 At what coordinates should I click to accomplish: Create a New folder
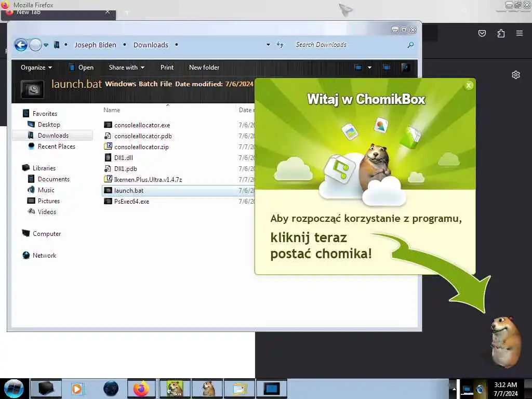point(204,68)
